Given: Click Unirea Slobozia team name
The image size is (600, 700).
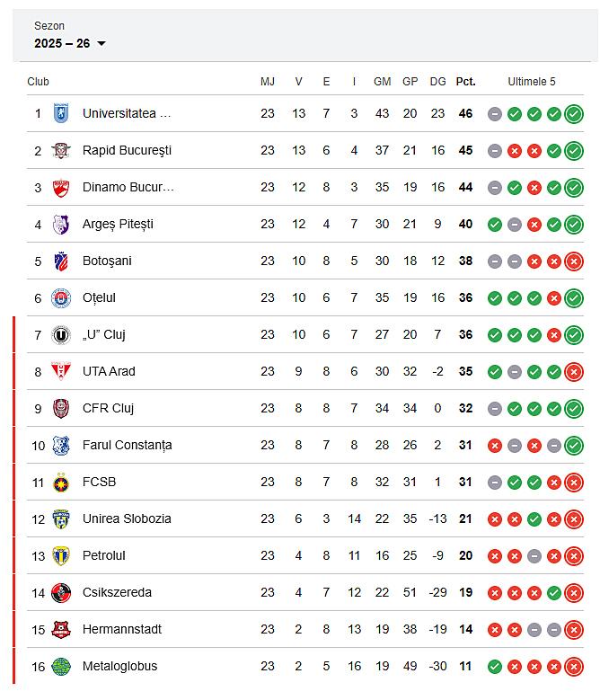Looking at the screenshot, I should (127, 518).
